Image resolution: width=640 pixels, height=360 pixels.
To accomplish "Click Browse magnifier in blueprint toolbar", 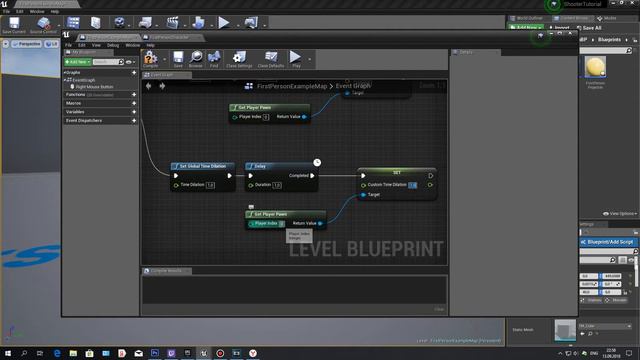I will (x=196, y=59).
